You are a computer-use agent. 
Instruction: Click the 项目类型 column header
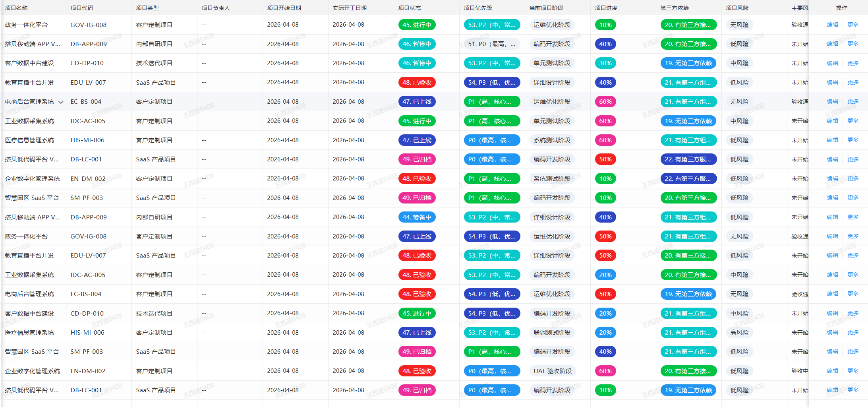pyautogui.click(x=147, y=8)
